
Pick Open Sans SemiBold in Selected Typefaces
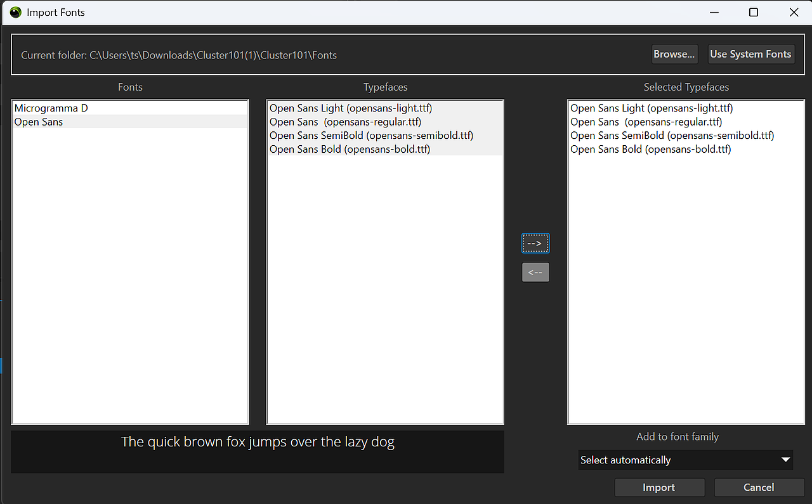pos(686,135)
